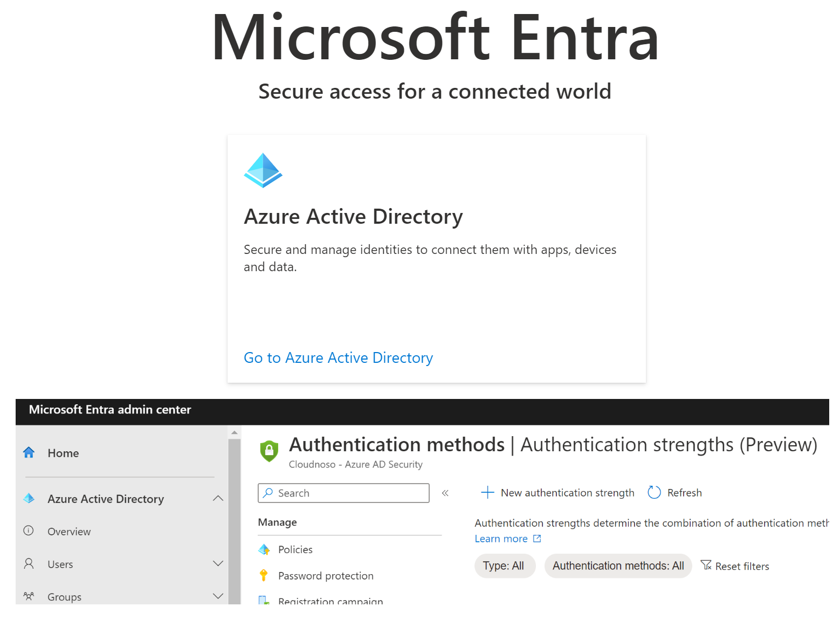
Task: Reset filters using the funnel icon
Action: coord(706,566)
